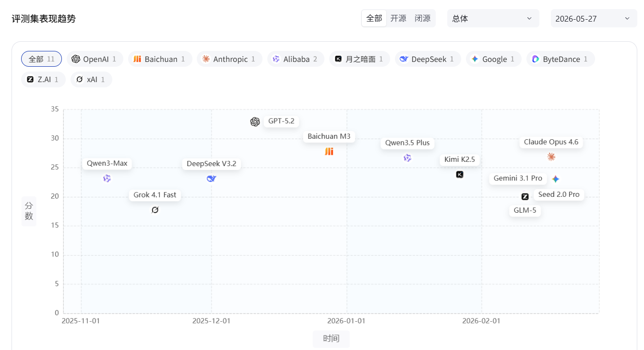Click the 分数 axis title
The width and height of the screenshot is (644, 350).
point(29,211)
